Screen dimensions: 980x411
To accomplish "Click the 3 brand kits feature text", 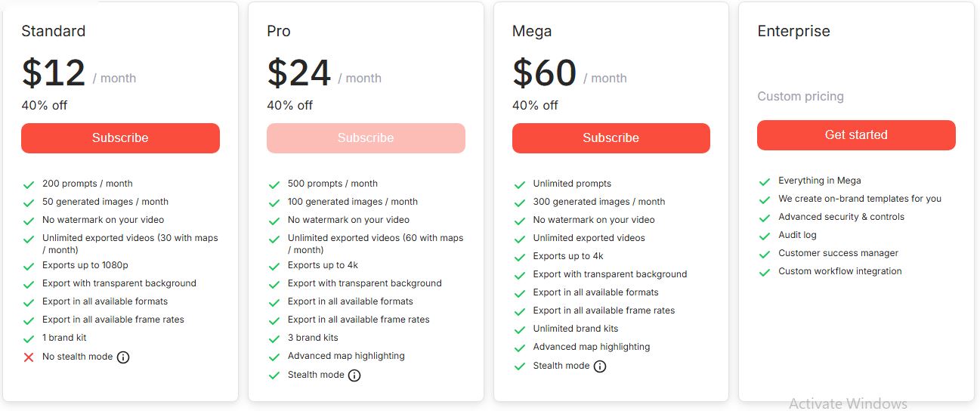I will tap(313, 338).
